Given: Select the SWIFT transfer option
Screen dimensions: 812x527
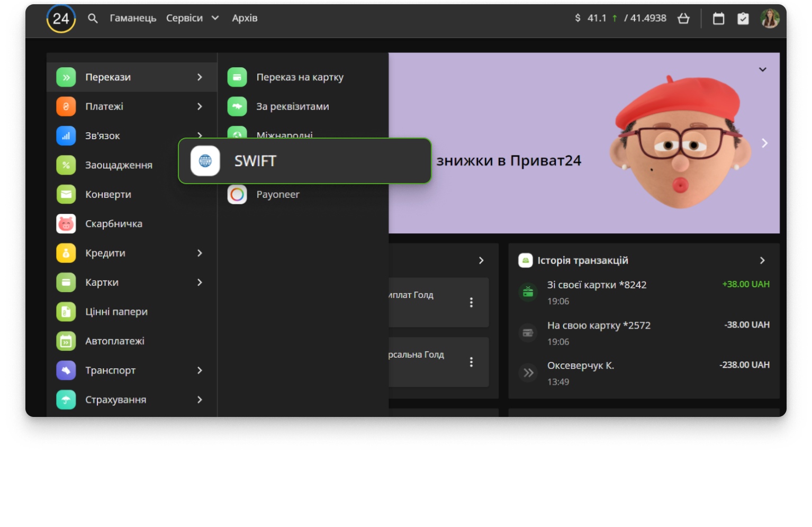Looking at the screenshot, I should (x=304, y=161).
